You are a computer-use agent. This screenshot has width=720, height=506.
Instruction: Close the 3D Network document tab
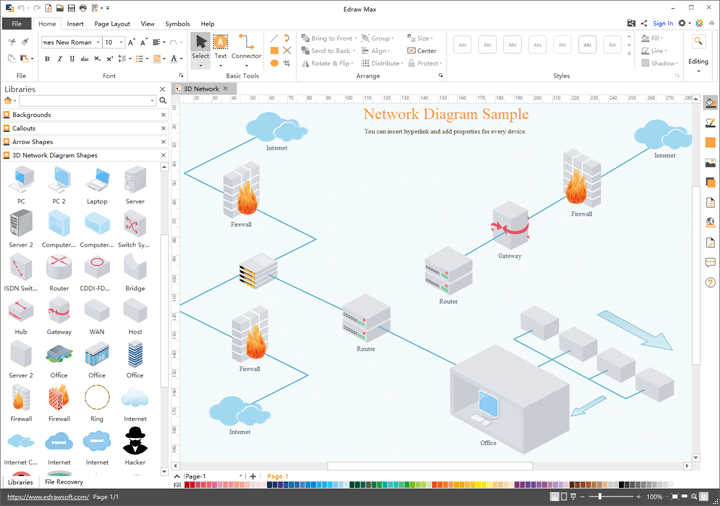click(225, 88)
